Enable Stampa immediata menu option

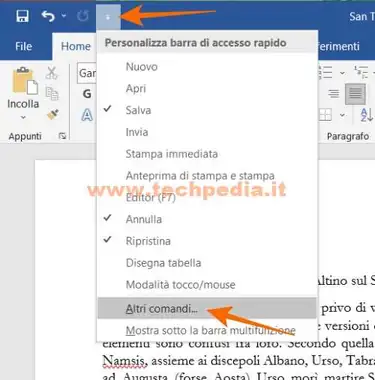(207, 154)
